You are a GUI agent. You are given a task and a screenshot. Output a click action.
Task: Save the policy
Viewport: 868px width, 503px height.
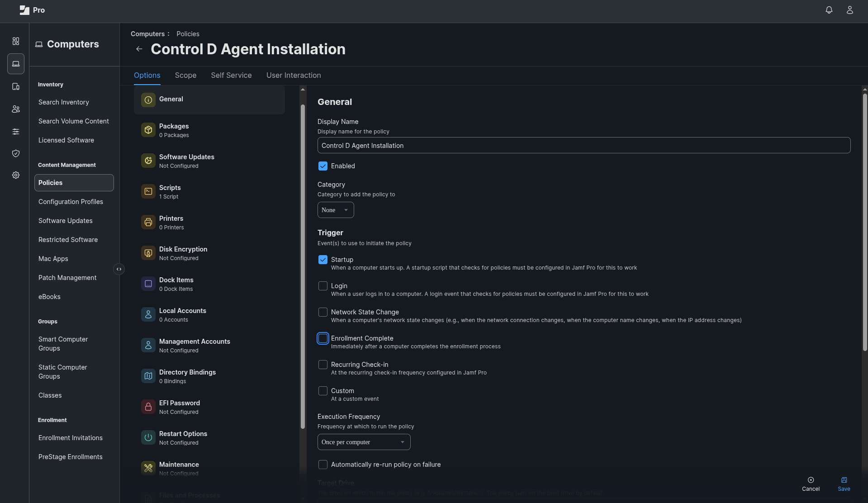844,484
